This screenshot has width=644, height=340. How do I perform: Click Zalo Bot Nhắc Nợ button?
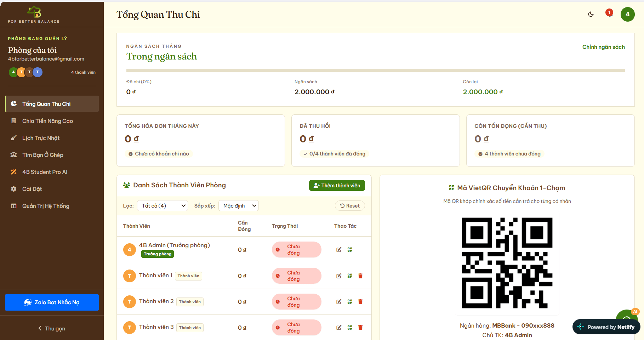click(52, 302)
